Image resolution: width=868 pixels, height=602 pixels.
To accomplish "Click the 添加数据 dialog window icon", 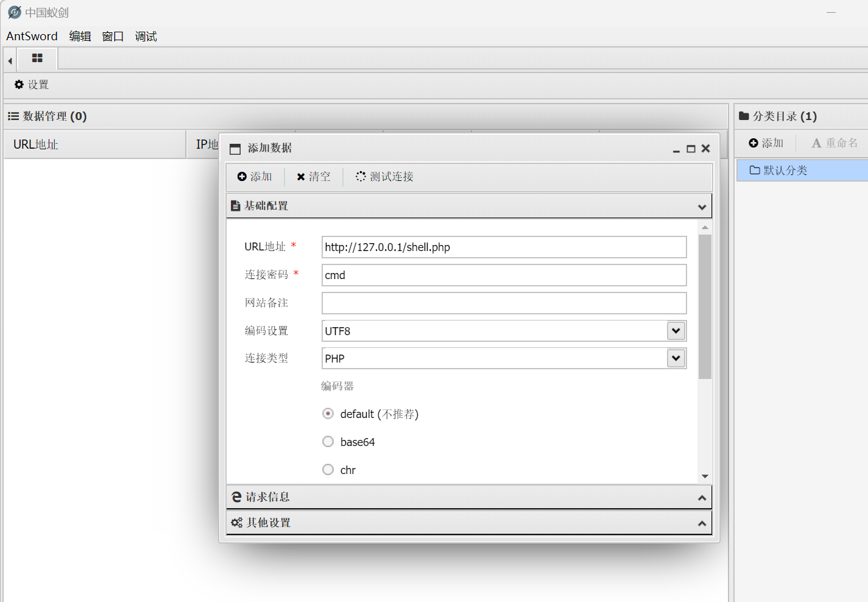I will 235,149.
